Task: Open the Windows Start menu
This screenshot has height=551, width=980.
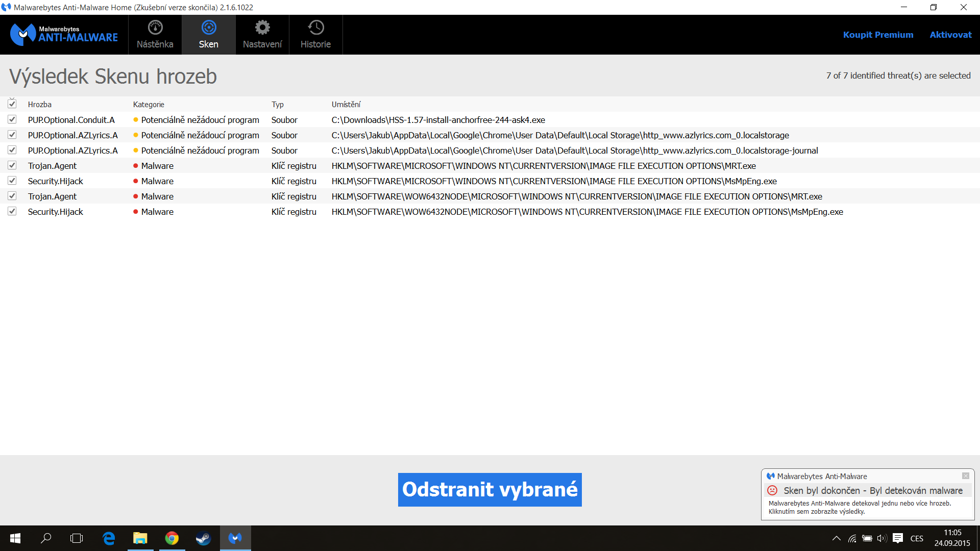Action: (x=15, y=538)
